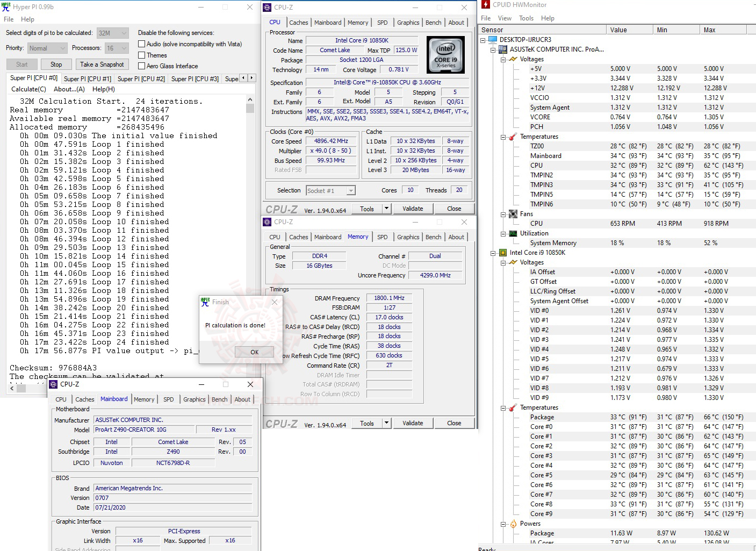Click OK in the Finish dialog
This screenshot has height=551, width=756.
255,352
